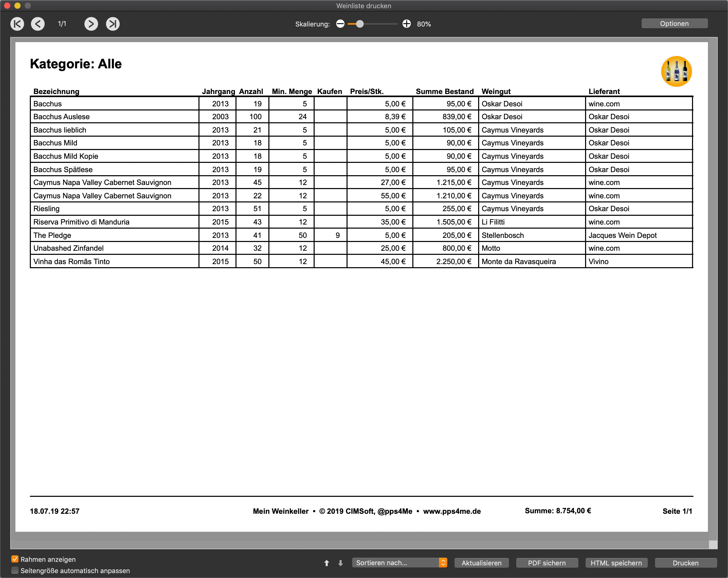Click the Anzahl column header
The image size is (728, 578).
point(251,91)
